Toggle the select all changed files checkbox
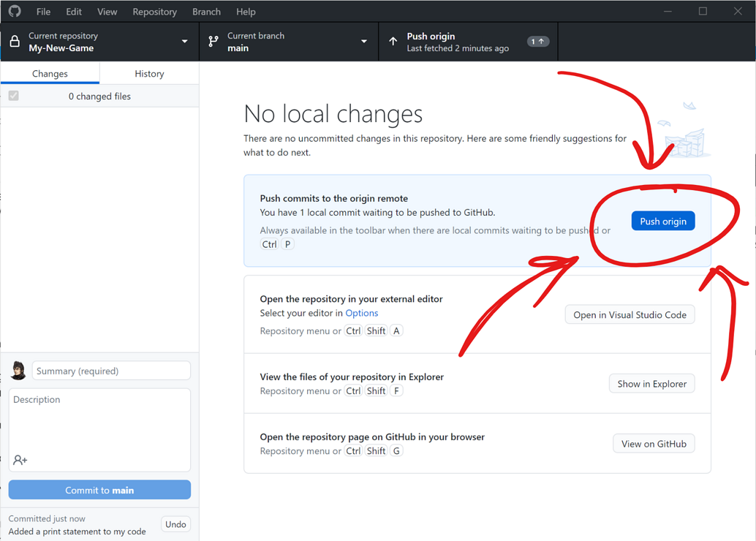 click(x=13, y=96)
